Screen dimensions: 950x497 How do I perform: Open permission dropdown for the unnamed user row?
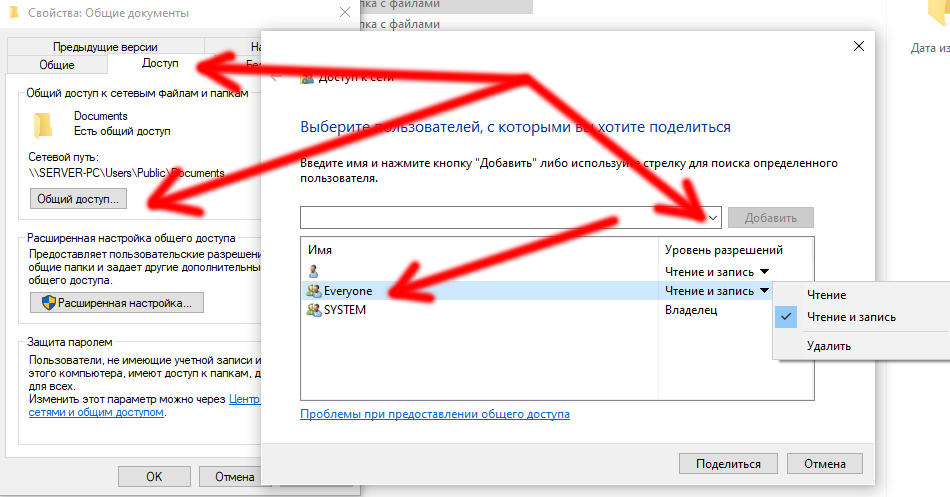[764, 272]
